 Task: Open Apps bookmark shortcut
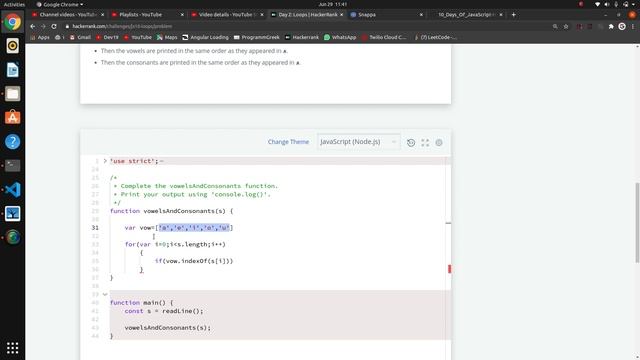pyautogui.click(x=40, y=37)
